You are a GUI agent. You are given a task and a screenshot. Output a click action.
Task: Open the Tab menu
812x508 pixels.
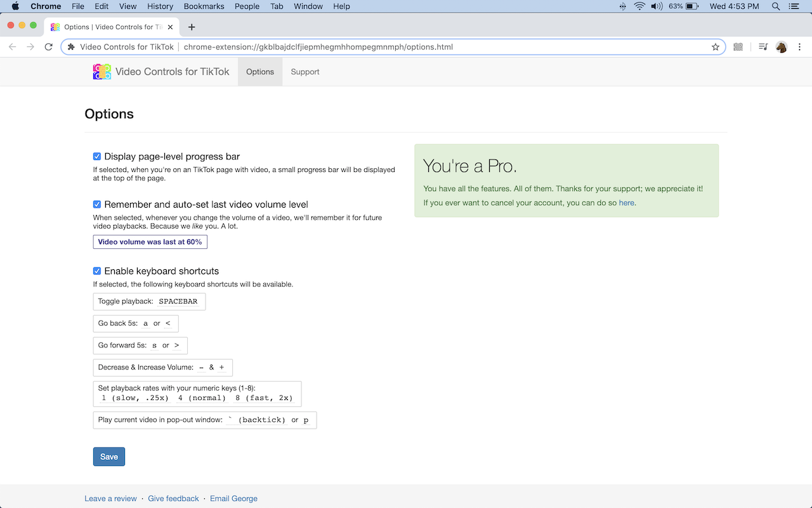coord(277,6)
